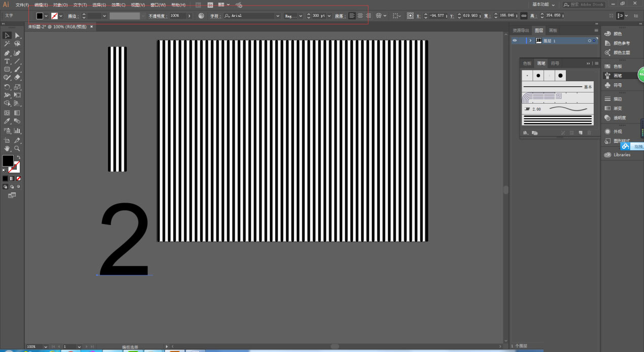Toggle right paragraph alignment
Screen dimensions: 644x352
pyautogui.click(x=368, y=16)
